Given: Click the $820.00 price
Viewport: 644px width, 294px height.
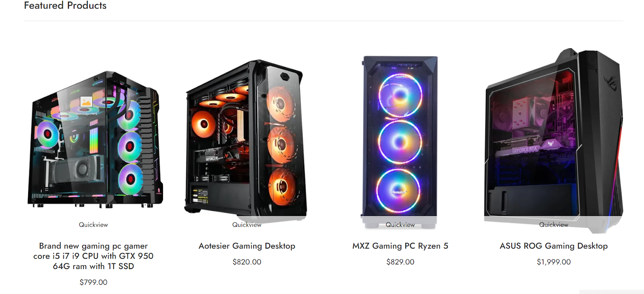Looking at the screenshot, I should click(247, 262).
